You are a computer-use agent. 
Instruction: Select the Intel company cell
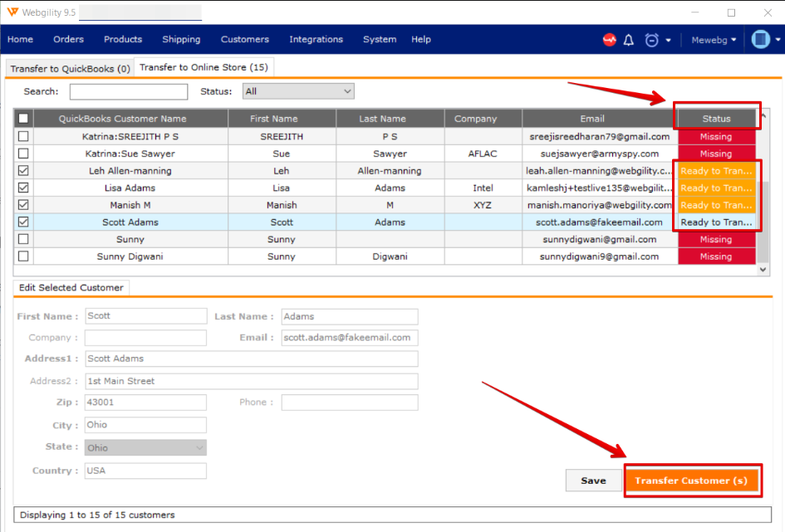(x=483, y=188)
